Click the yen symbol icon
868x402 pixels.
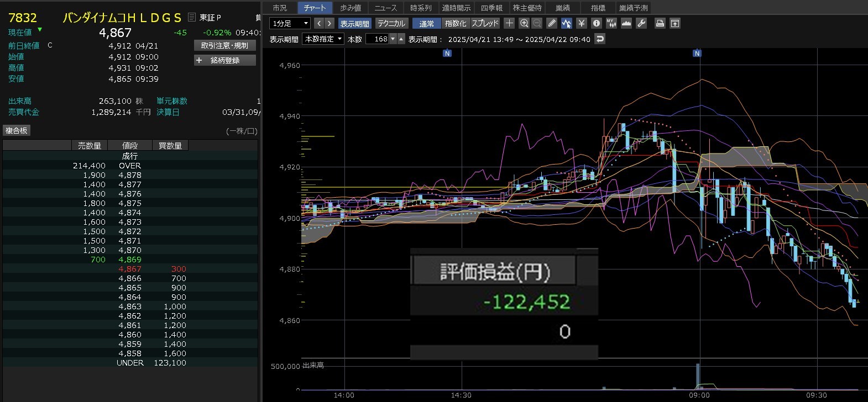581,23
